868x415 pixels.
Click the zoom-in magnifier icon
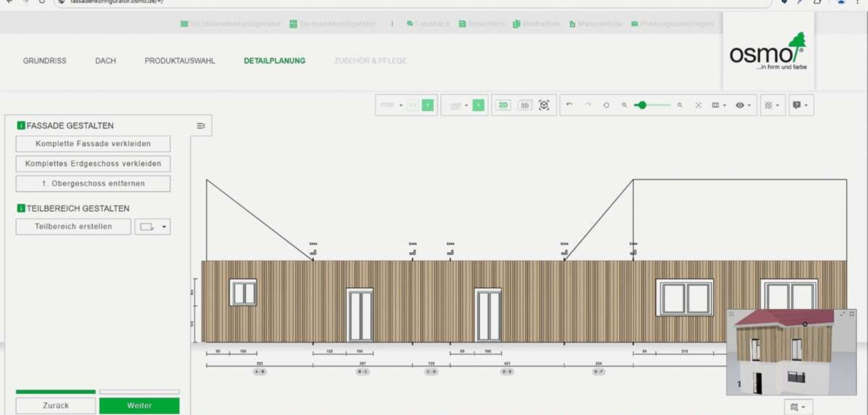[680, 105]
